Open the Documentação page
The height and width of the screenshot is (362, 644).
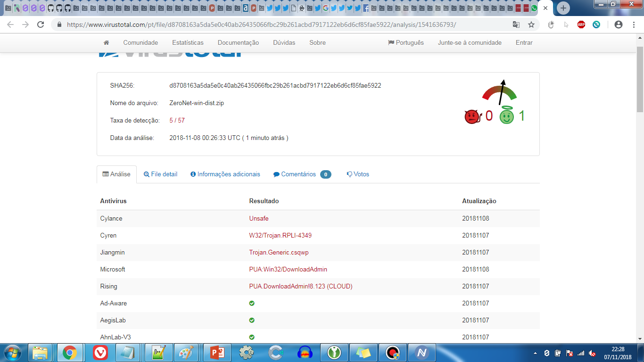[238, 42]
